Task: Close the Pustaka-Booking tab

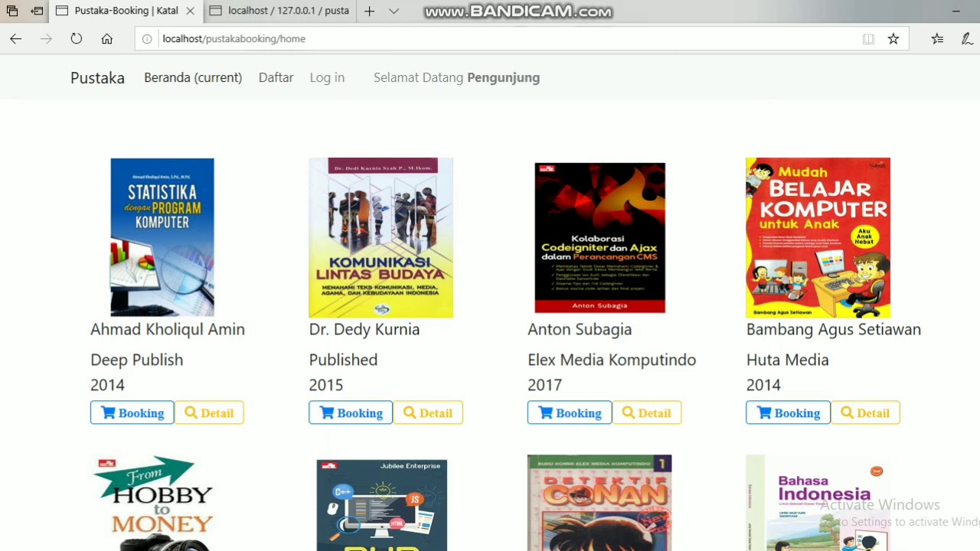Action: click(190, 11)
